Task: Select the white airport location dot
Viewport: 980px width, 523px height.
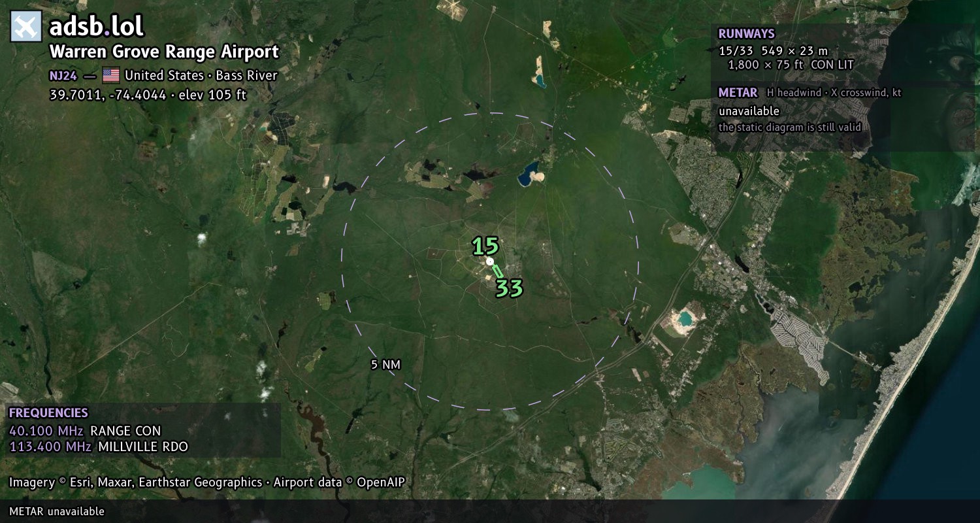Action: [490, 261]
